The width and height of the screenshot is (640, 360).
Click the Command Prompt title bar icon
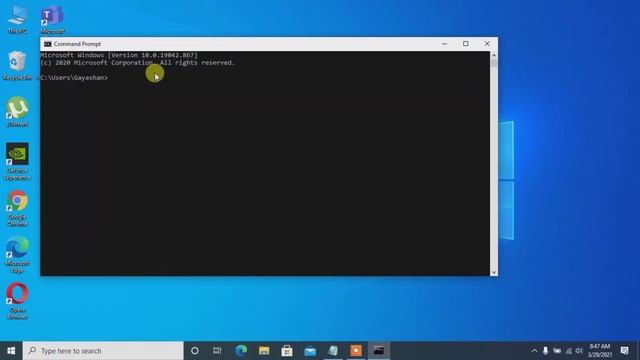click(48, 44)
